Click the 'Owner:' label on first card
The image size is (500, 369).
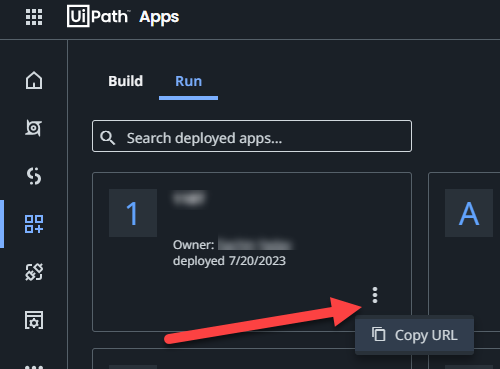pyautogui.click(x=194, y=245)
